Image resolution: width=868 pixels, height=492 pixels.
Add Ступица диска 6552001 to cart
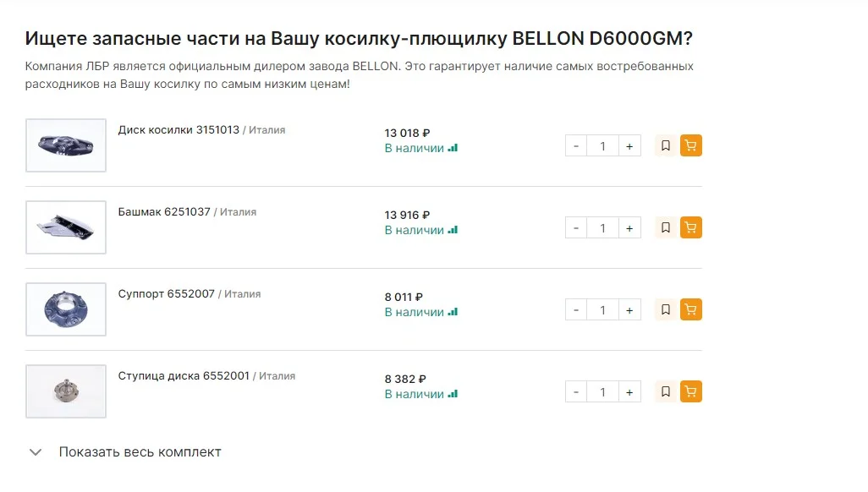tap(691, 392)
